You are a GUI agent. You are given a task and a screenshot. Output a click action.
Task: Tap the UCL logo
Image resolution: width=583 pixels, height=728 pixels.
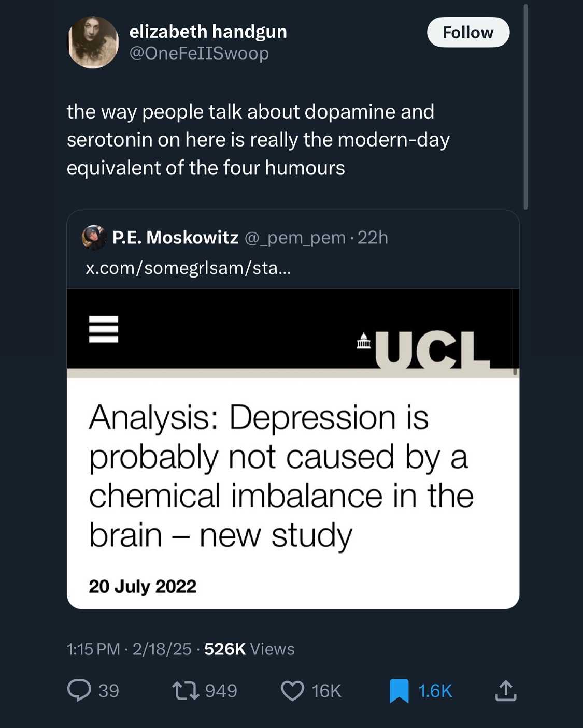pos(424,348)
